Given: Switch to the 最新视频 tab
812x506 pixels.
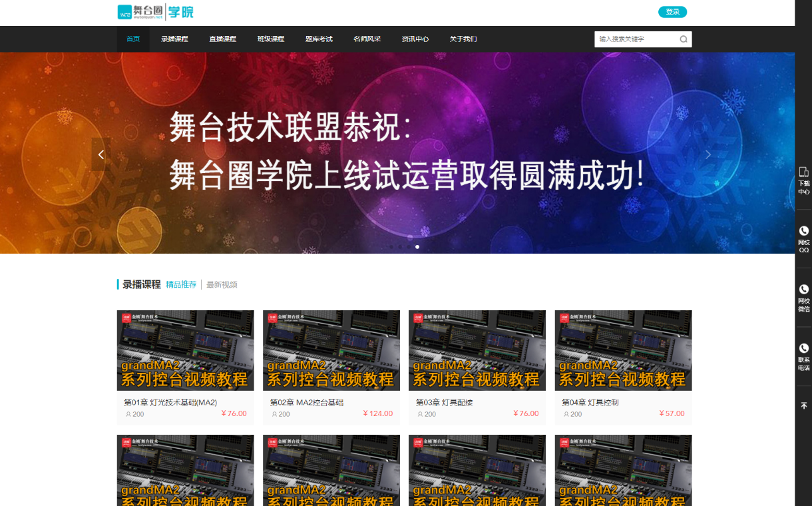Looking at the screenshot, I should [x=222, y=285].
